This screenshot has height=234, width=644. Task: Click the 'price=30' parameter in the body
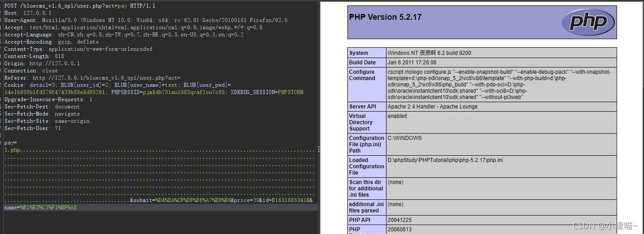tap(246, 200)
